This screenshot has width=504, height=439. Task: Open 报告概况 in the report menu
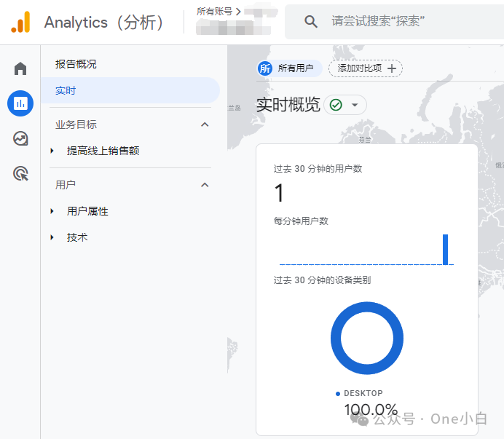pos(76,64)
